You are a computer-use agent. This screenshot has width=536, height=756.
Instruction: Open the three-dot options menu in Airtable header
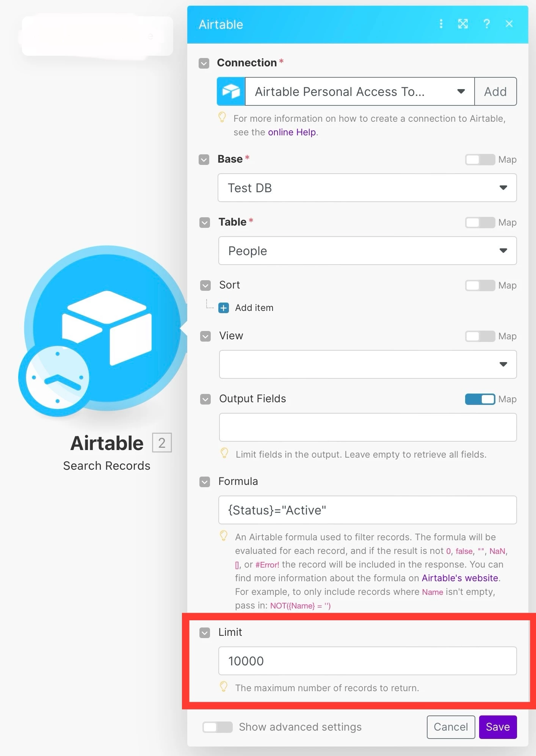[441, 24]
